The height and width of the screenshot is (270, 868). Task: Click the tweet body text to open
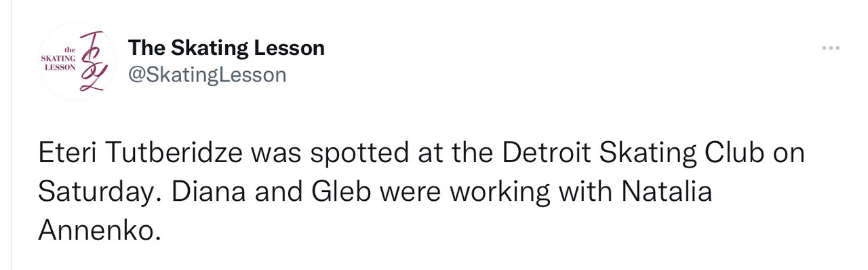tap(421, 193)
